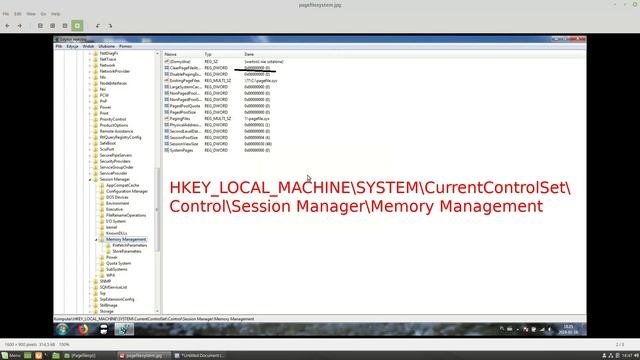Image resolution: width=640 pixels, height=360 pixels.
Task: Collapse the Memory Management key arrow
Action: [96, 240]
